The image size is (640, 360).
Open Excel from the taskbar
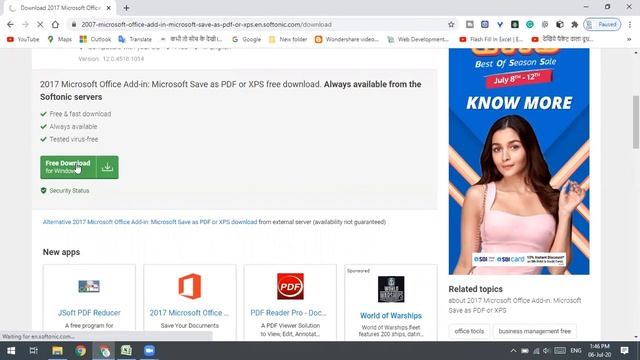(x=126, y=351)
